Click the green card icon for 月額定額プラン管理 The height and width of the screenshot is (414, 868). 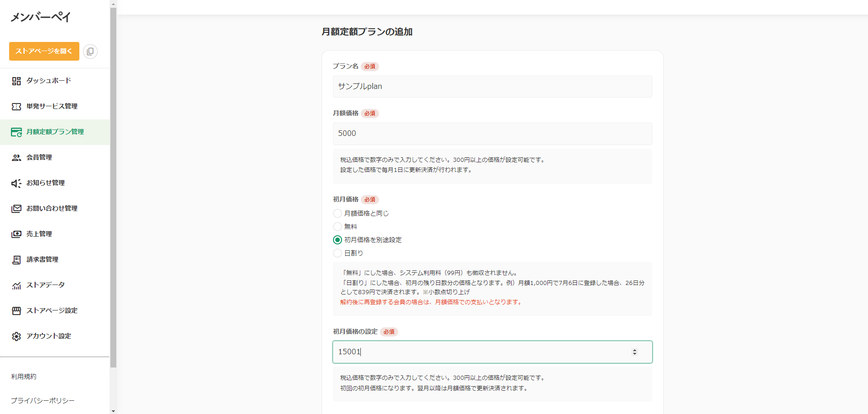point(16,132)
